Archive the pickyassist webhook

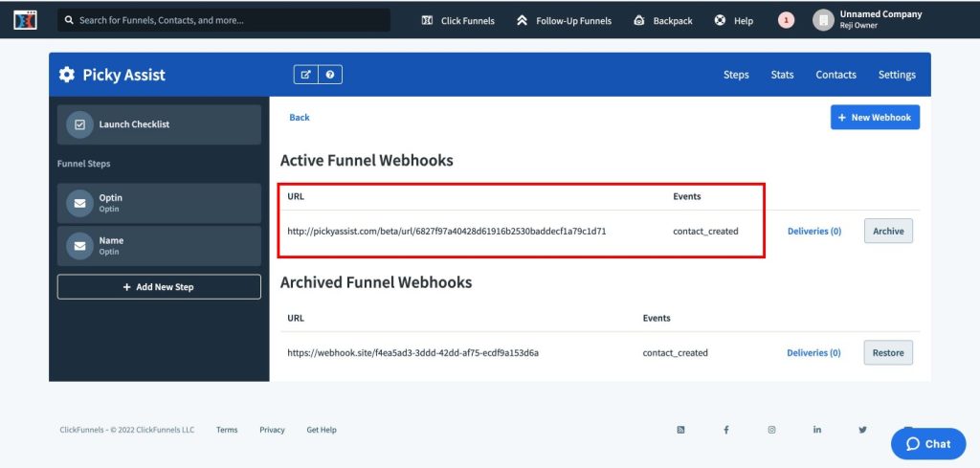888,231
